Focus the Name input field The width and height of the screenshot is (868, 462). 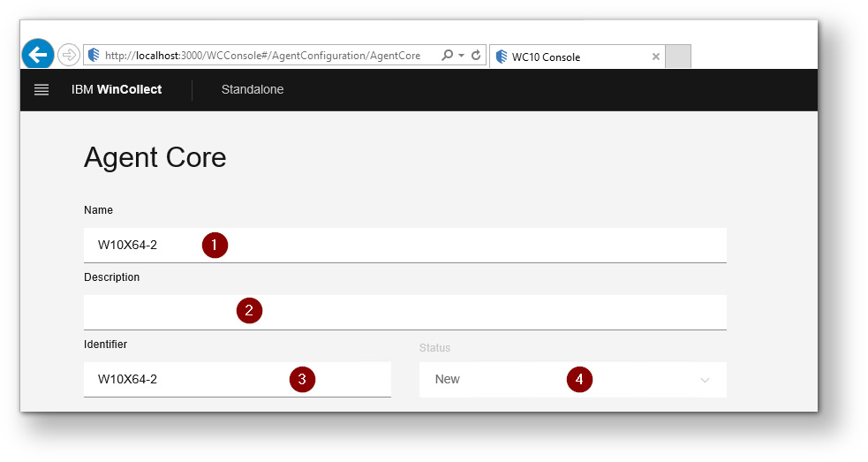pyautogui.click(x=405, y=246)
